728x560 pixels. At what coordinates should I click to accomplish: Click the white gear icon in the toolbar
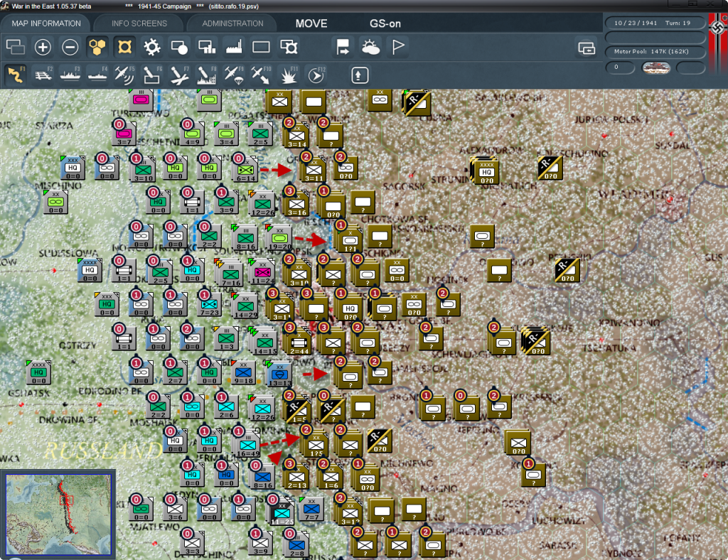click(x=152, y=47)
